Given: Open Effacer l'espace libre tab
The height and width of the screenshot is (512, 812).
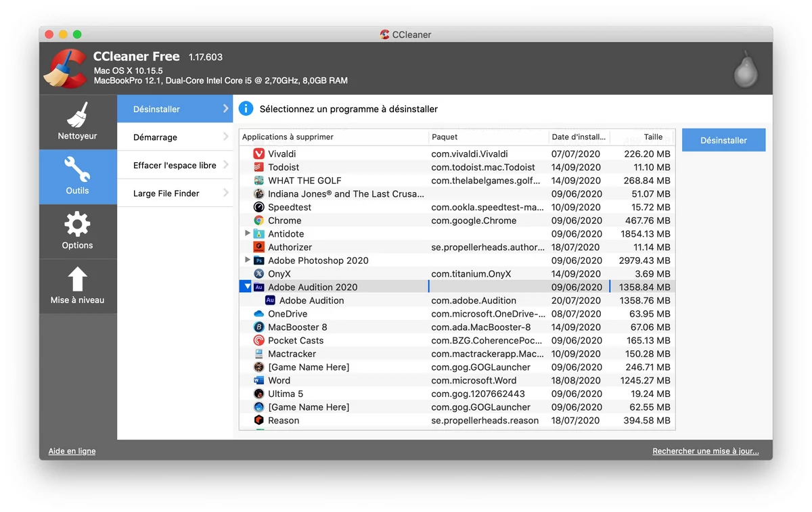Looking at the screenshot, I should tap(175, 165).
